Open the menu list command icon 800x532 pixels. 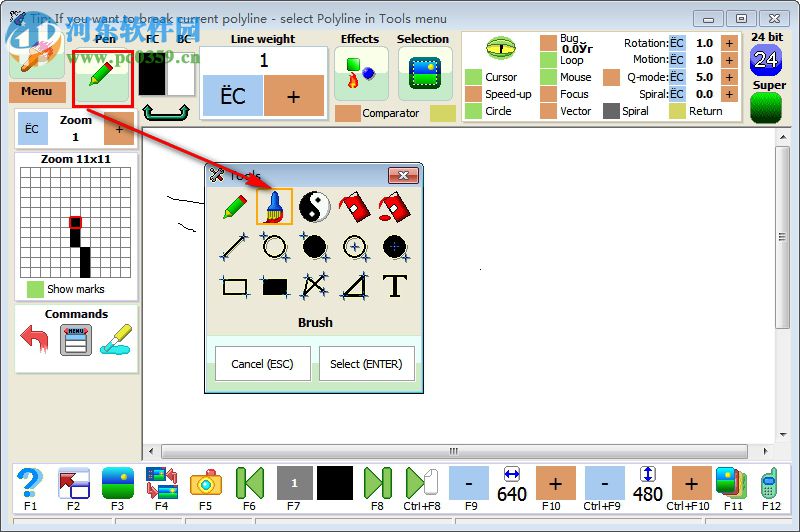pos(76,340)
